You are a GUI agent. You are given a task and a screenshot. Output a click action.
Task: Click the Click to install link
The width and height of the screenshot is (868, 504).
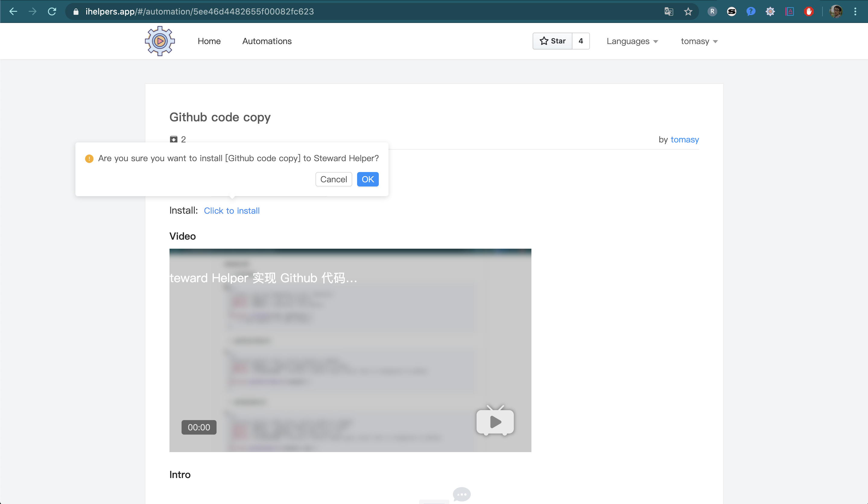click(231, 211)
